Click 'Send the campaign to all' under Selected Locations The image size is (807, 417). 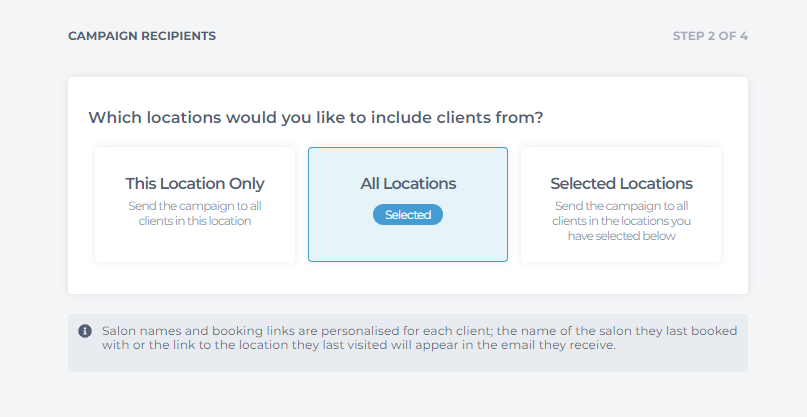coord(621,206)
